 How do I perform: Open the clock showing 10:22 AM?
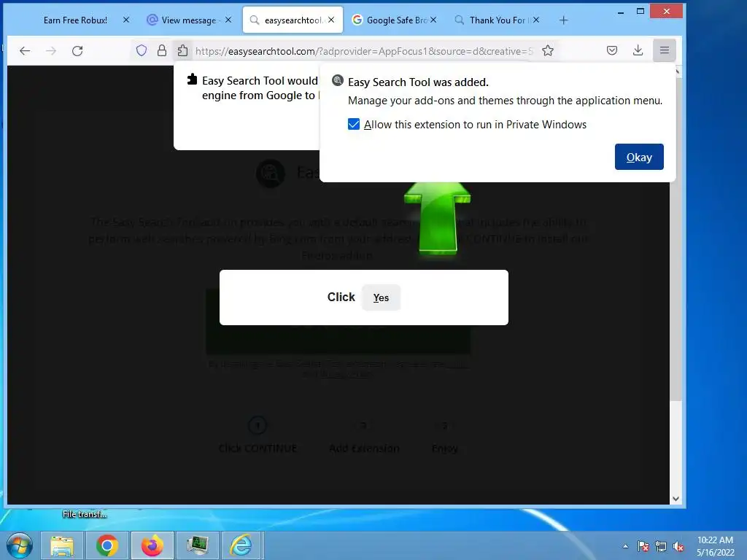(x=715, y=546)
